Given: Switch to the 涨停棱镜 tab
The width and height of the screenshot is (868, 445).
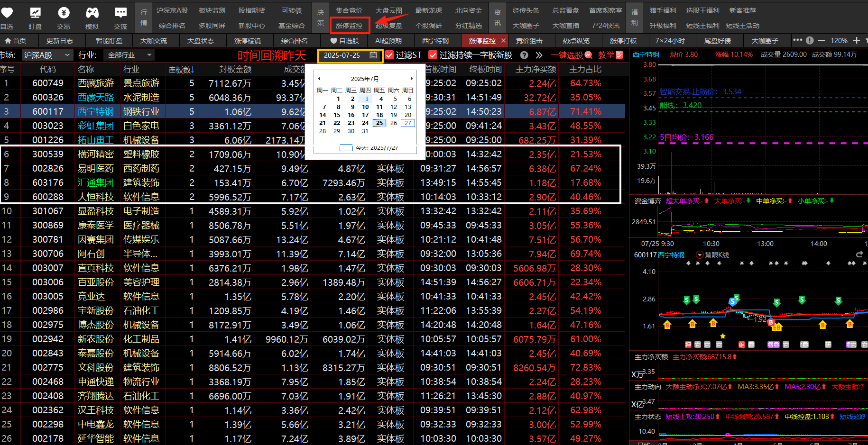Looking at the screenshot, I should [x=248, y=41].
